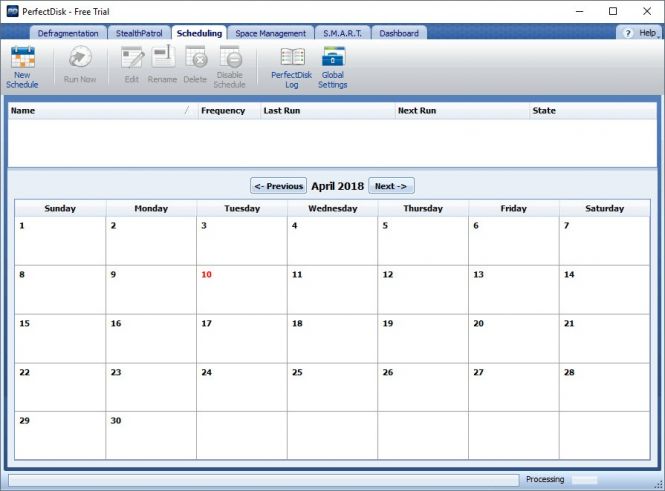Screen dimensions: 665x491
Task: Maximize the PerfectDisk window
Action: 613,11
